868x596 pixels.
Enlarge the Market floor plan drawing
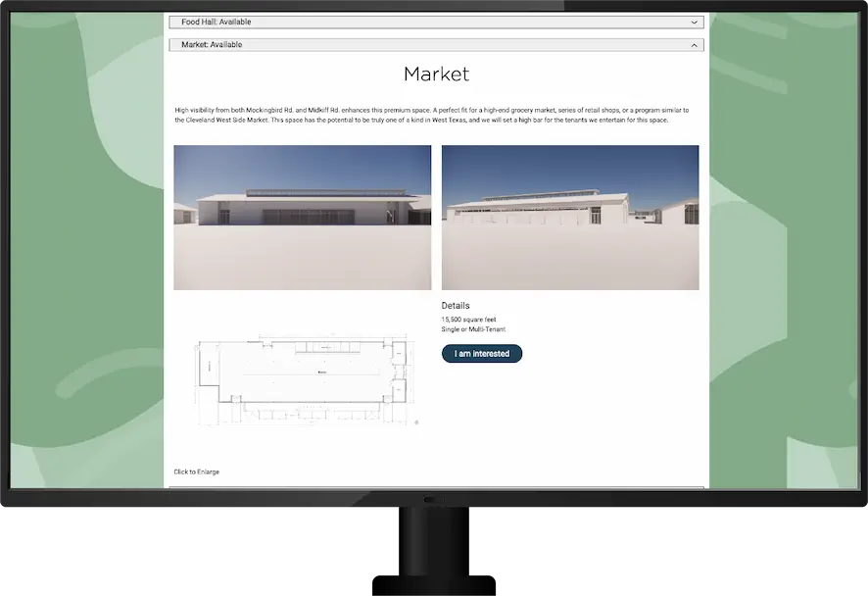pyautogui.click(x=306, y=377)
